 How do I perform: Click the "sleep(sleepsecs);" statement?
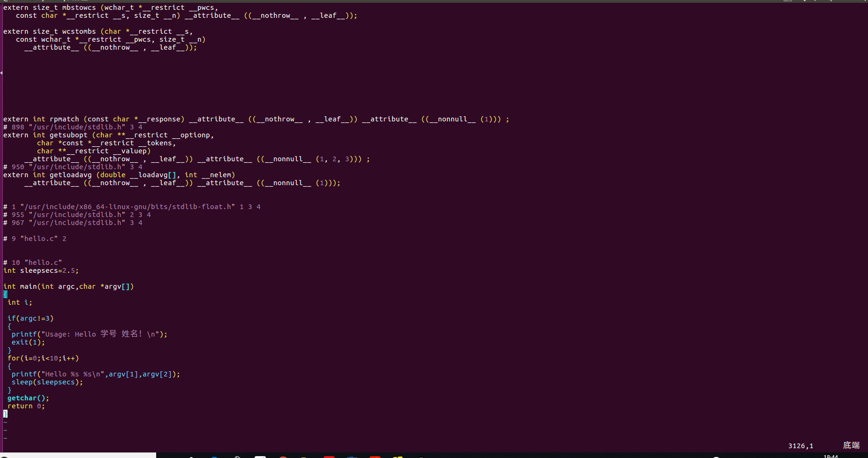47,382
